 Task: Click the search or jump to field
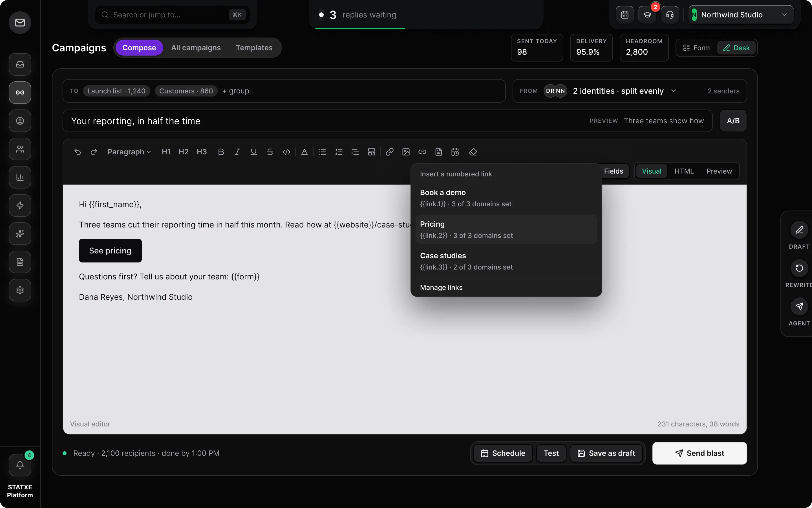172,15
